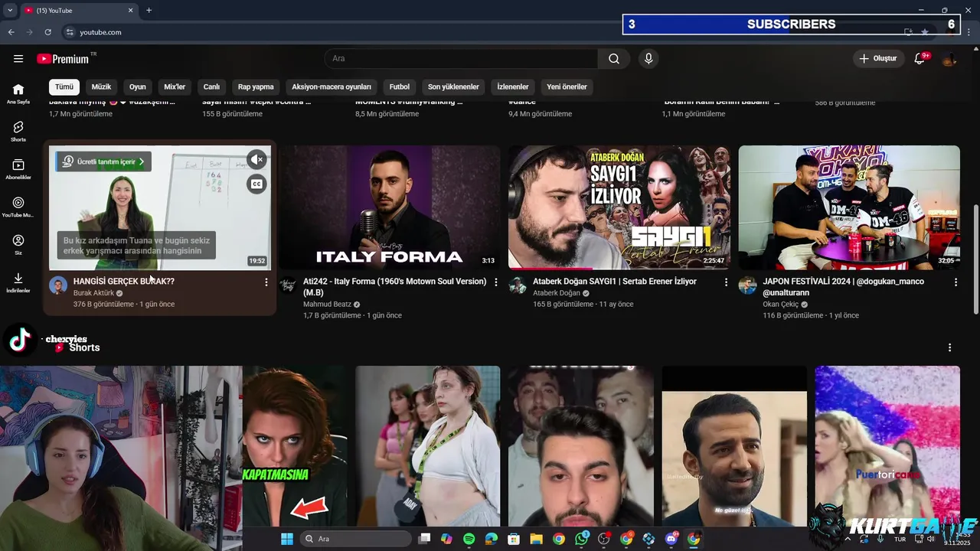Expand the Ücretli tanıtım içerir notice
This screenshot has width=980, height=551.
[103, 161]
